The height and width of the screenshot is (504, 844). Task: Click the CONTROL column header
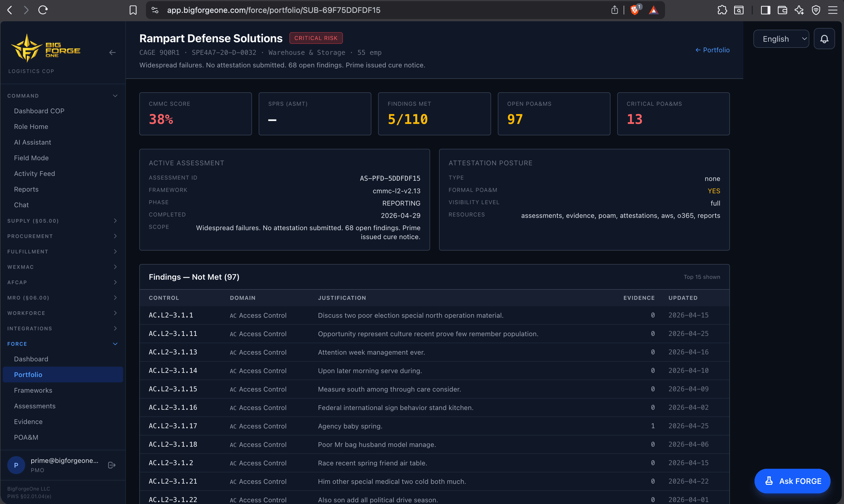click(x=164, y=298)
